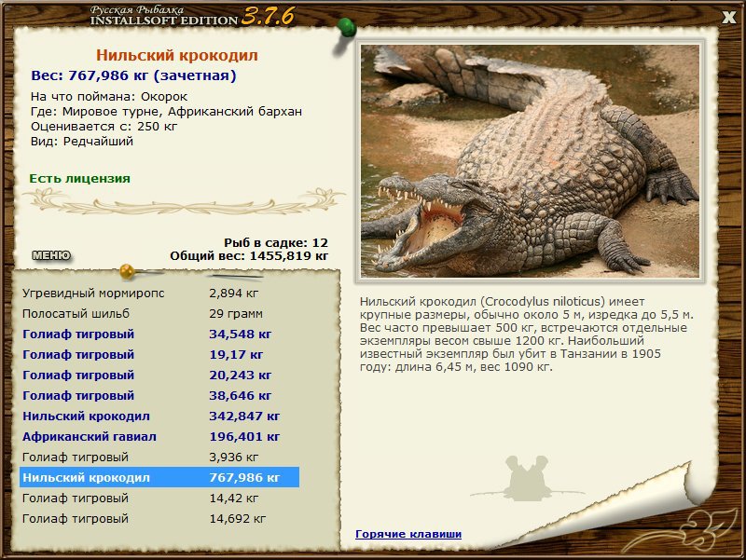Select Голиаф тигровый weighing 34,548 кг
Image resolution: width=746 pixels, height=560 pixels.
click(x=78, y=334)
